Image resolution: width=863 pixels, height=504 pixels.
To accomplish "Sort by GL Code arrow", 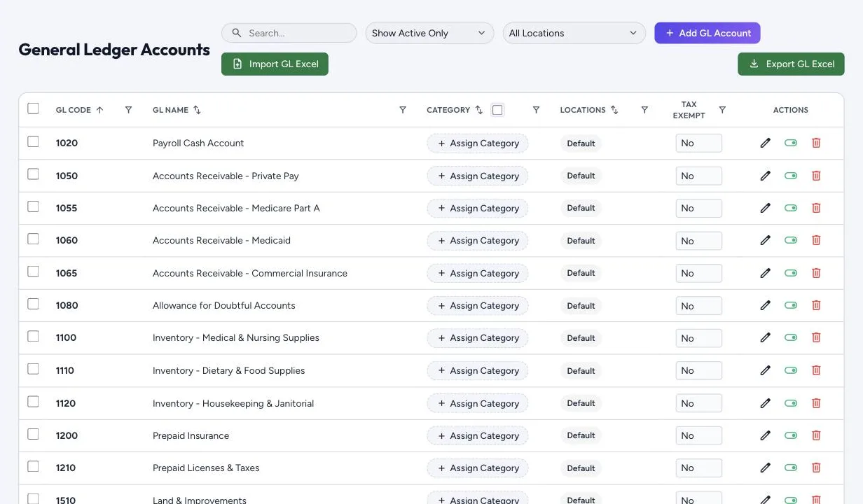I will [x=99, y=110].
